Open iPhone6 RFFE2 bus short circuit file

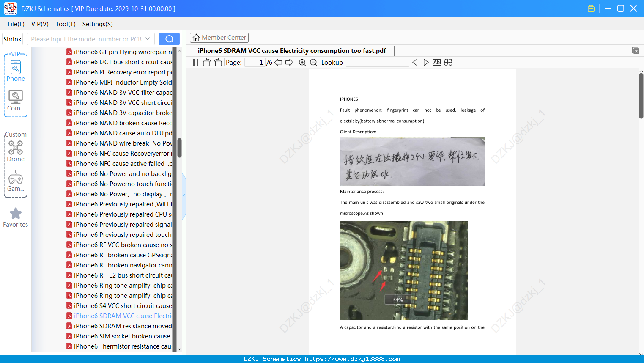119,275
